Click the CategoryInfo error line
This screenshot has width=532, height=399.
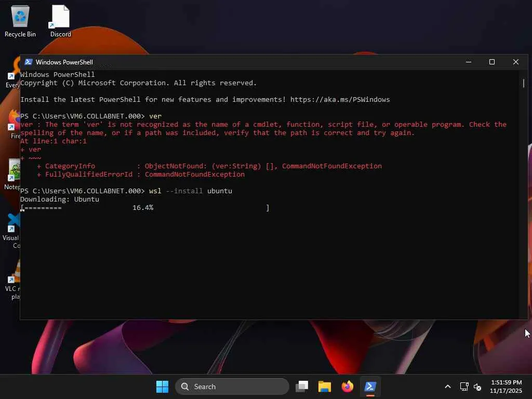(x=209, y=166)
